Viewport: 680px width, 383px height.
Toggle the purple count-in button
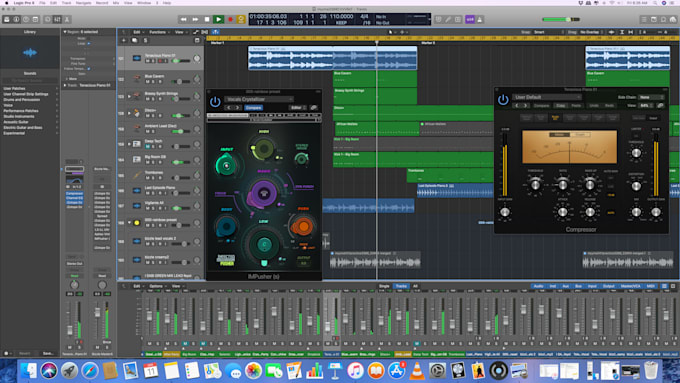(470, 20)
